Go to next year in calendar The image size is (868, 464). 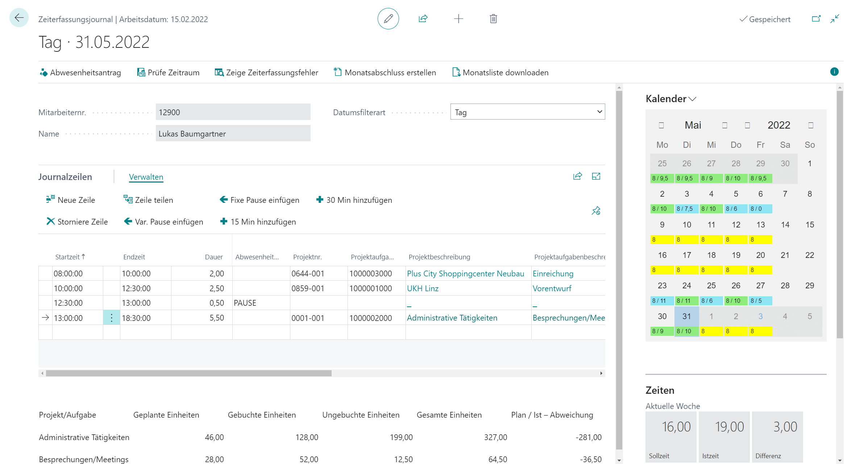(x=811, y=125)
